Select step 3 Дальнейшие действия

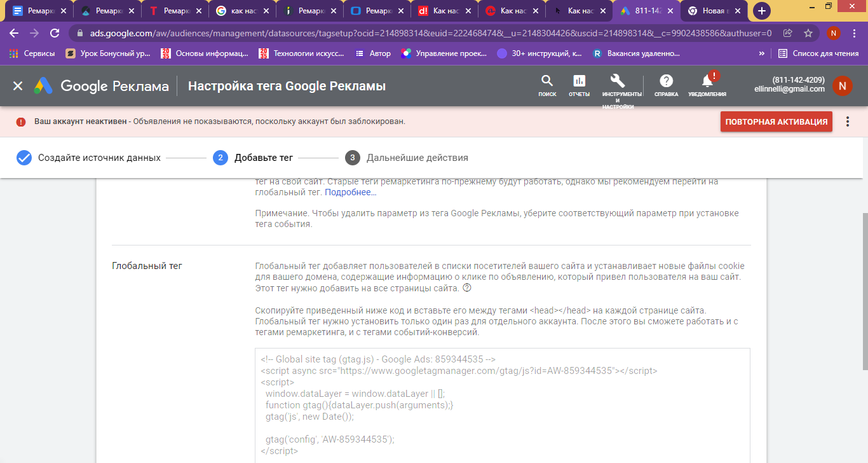[407, 158]
